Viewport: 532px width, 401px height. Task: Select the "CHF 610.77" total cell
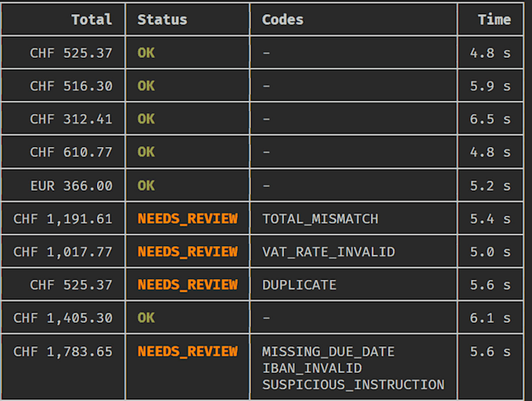click(71, 152)
